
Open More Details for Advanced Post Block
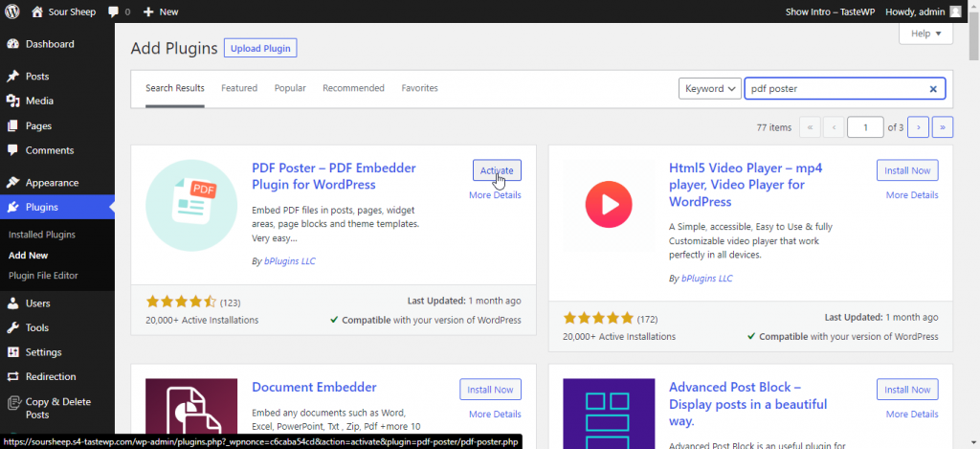912,414
